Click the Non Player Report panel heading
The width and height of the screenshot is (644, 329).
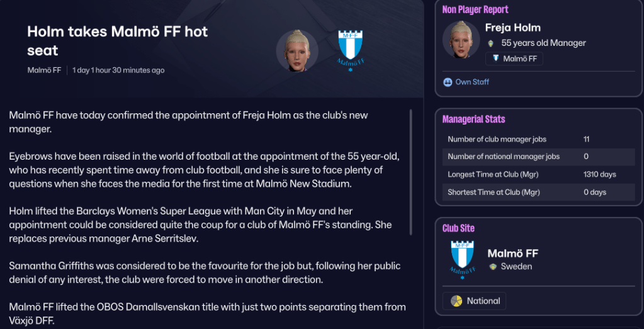tap(475, 9)
